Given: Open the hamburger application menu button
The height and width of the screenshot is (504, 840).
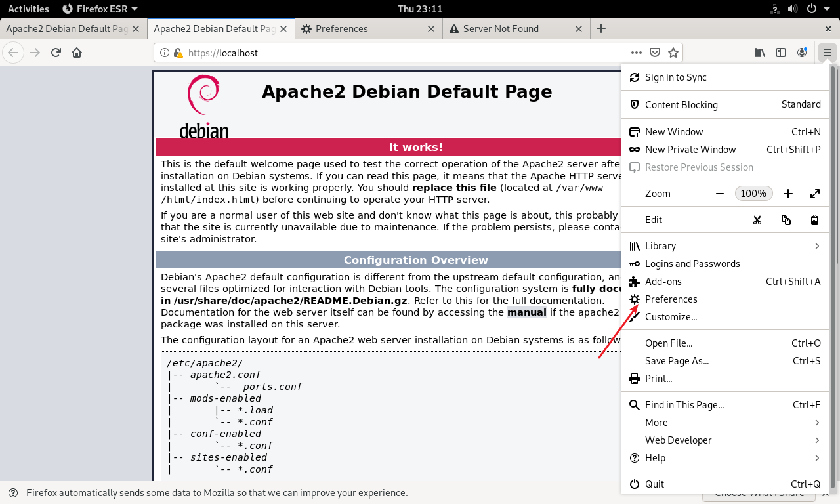Looking at the screenshot, I should (x=827, y=52).
